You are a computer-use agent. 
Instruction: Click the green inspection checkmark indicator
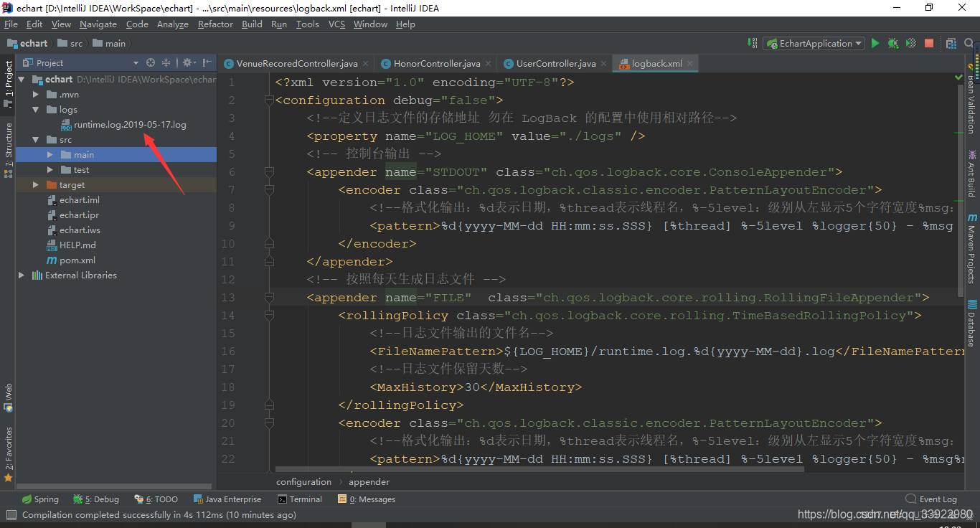959,77
